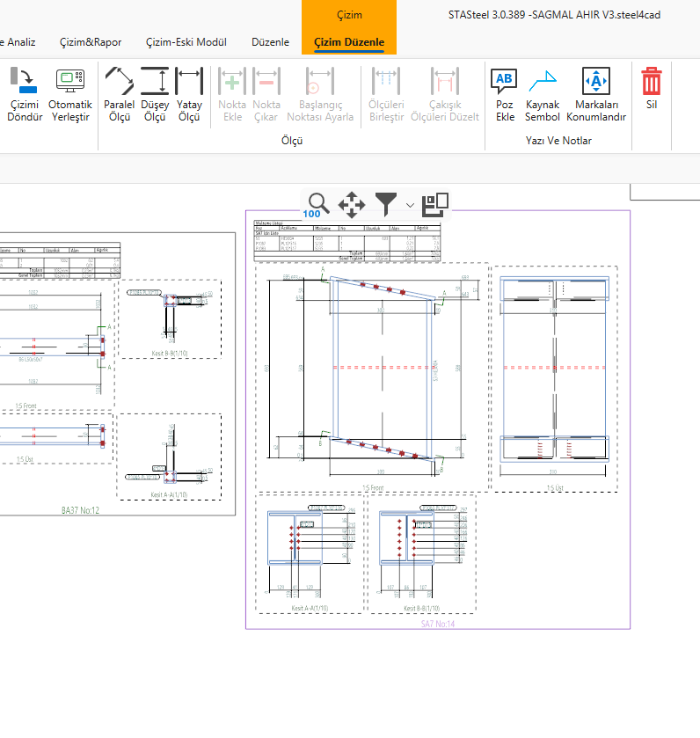
Task: Open the Düzenle ribbon tab
Action: click(270, 42)
